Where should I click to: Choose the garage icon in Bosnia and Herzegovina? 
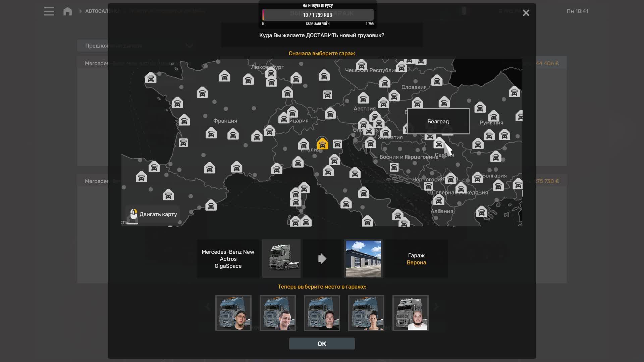tap(394, 167)
